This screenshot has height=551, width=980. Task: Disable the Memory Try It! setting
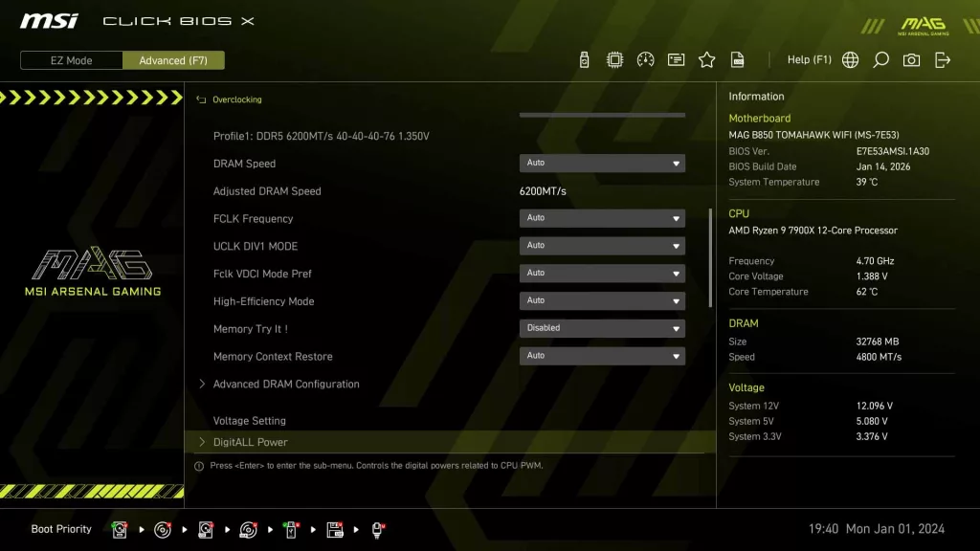[x=601, y=327]
